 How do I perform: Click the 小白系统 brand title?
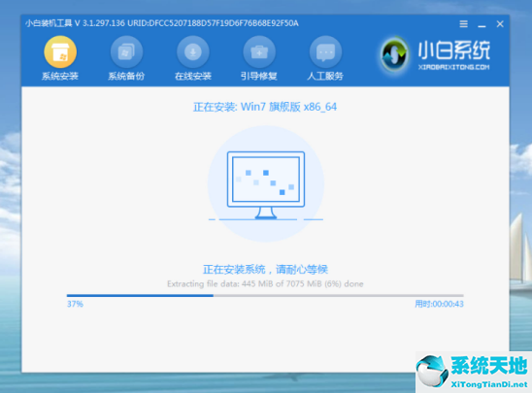coord(454,50)
